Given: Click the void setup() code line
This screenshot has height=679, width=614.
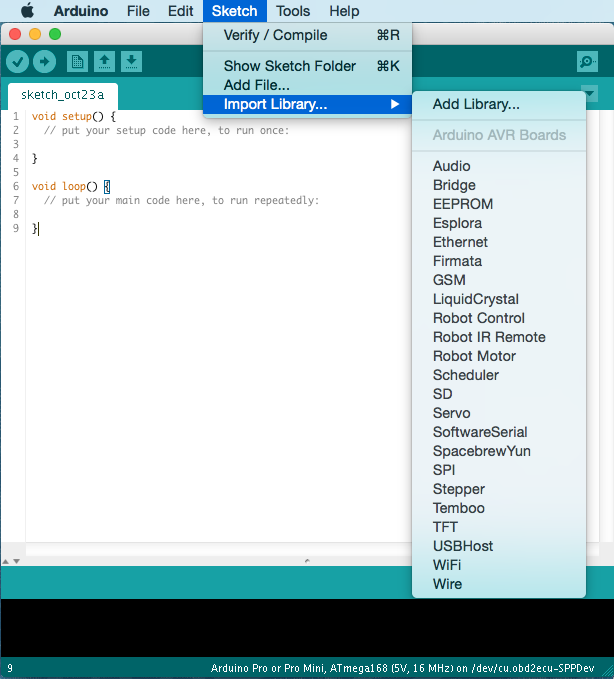Looking at the screenshot, I should (x=74, y=116).
